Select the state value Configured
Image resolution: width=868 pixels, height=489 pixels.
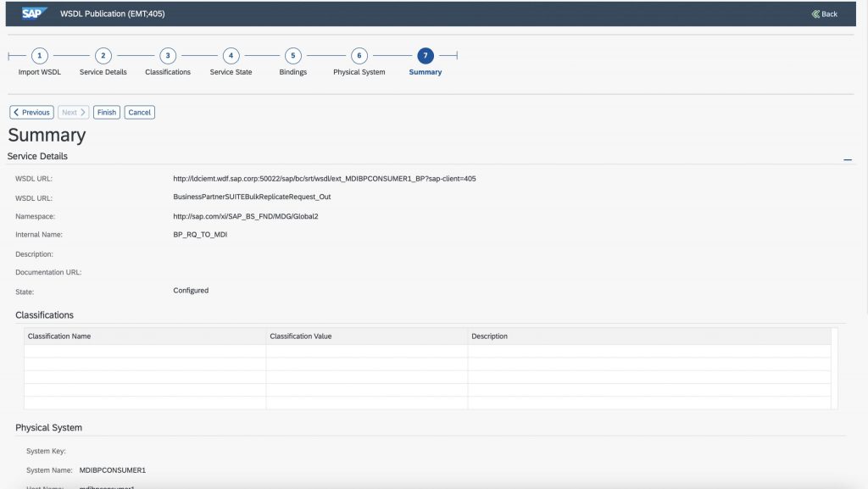tap(191, 291)
